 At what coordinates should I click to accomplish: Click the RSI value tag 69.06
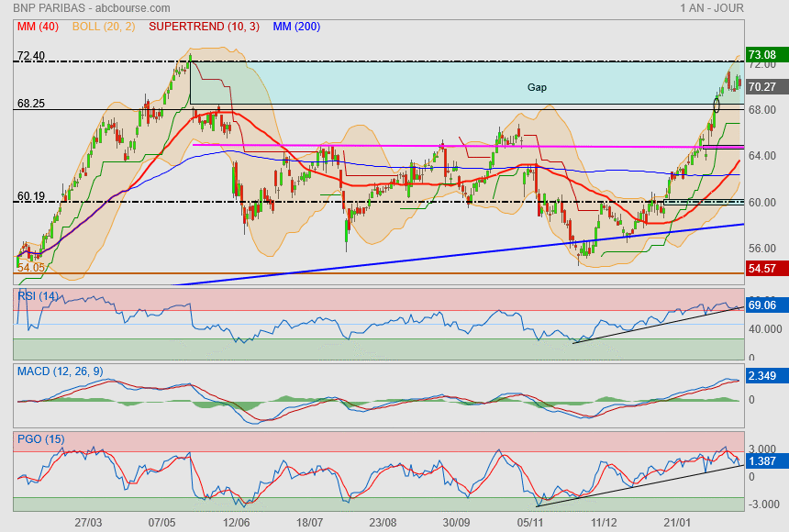[763, 305]
